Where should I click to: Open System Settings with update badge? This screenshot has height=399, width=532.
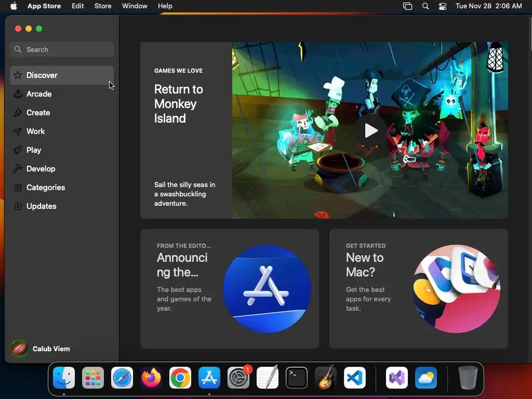tap(238, 378)
